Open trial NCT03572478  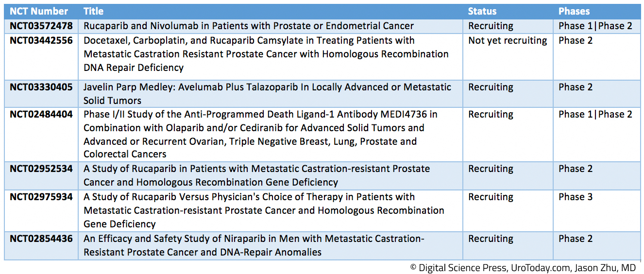click(x=41, y=26)
